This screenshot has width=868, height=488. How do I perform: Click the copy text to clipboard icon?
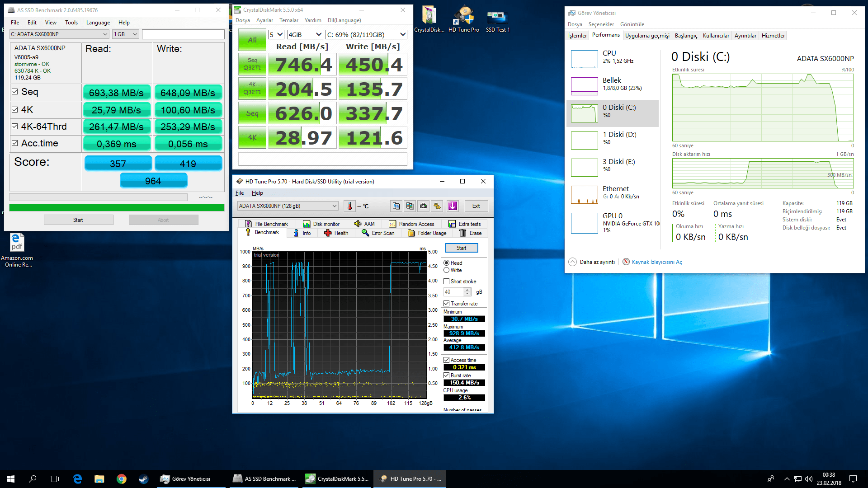[396, 206]
